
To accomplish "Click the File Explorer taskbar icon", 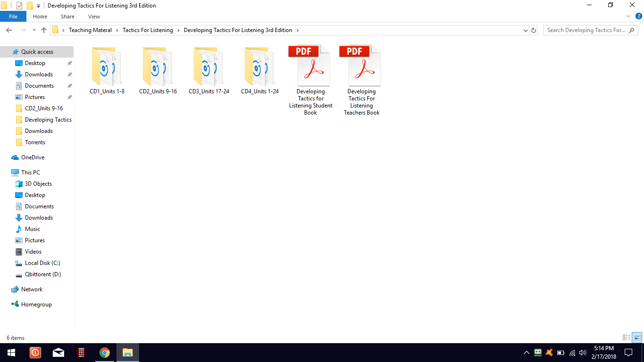I will (x=128, y=353).
